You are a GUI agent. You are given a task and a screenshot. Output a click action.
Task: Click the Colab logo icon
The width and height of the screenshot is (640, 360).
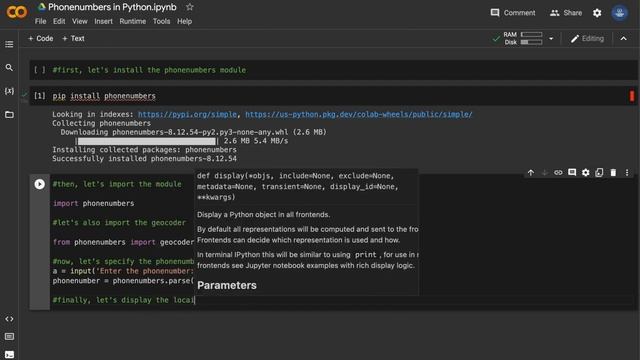click(x=16, y=12)
